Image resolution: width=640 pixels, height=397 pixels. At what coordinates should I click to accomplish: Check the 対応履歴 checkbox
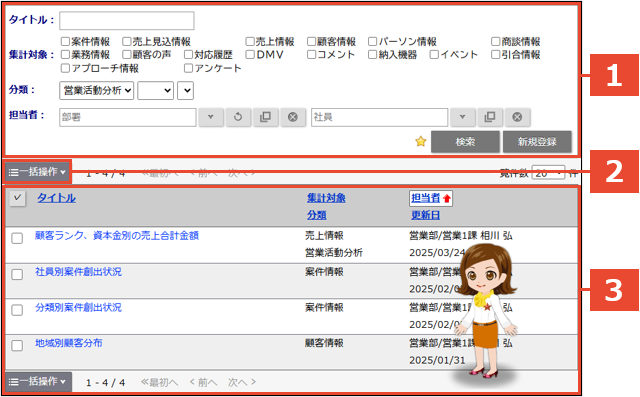pyautogui.click(x=188, y=54)
